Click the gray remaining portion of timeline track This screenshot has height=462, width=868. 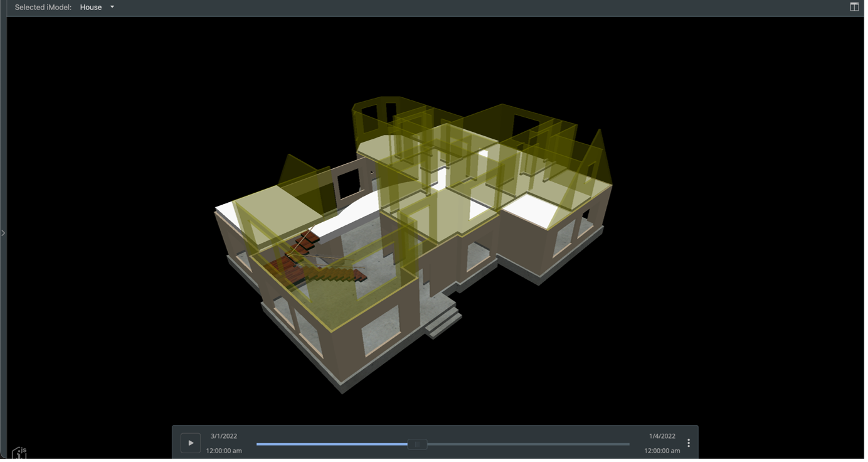(x=527, y=444)
